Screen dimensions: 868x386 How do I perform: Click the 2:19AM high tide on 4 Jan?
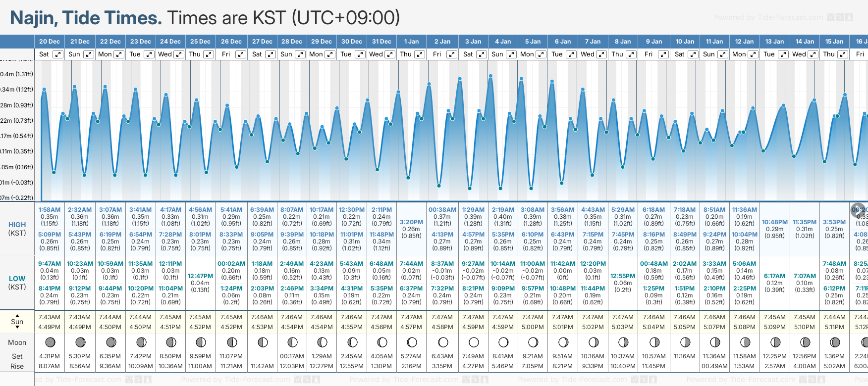pyautogui.click(x=503, y=210)
